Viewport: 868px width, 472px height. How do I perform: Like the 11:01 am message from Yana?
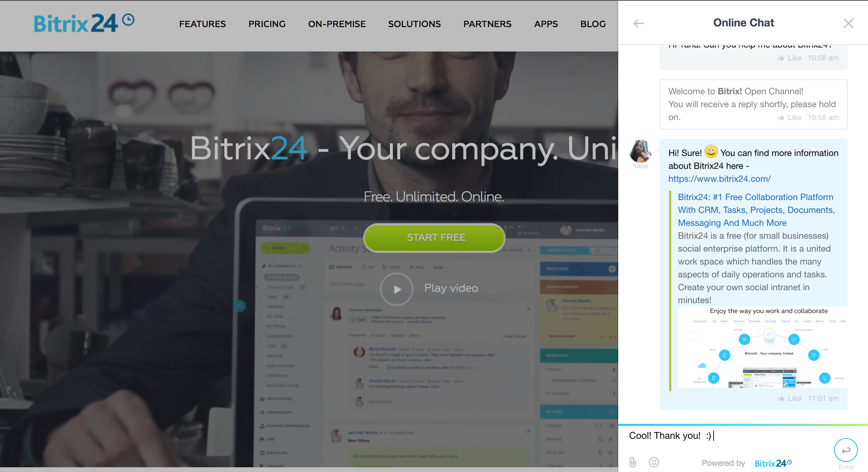click(x=790, y=398)
